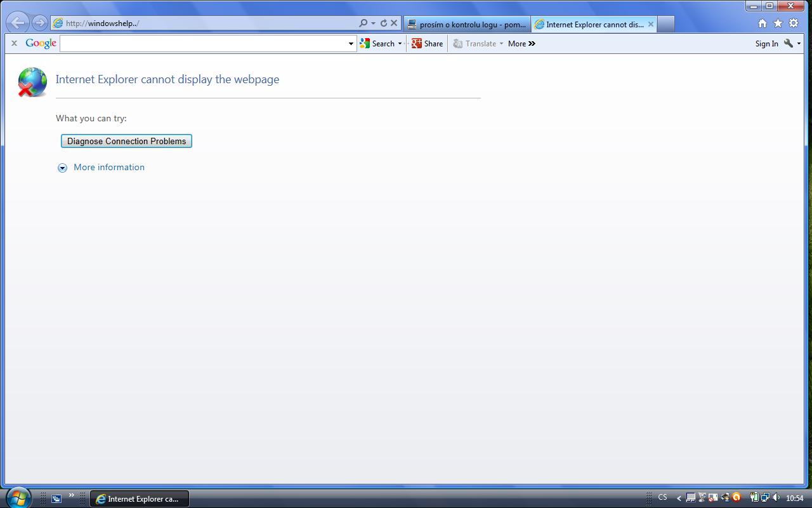This screenshot has width=812, height=508.
Task: Open the Tools gear menu
Action: coord(794,23)
